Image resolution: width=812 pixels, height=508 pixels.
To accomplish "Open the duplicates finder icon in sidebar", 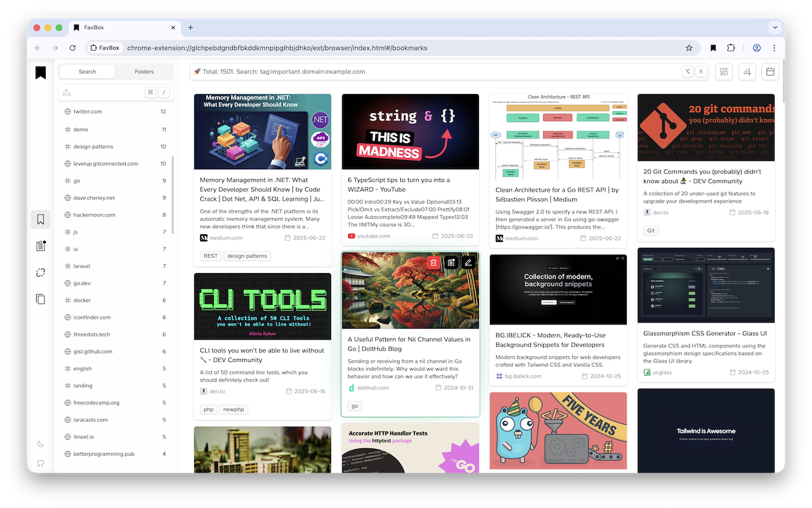I will pos(40,298).
